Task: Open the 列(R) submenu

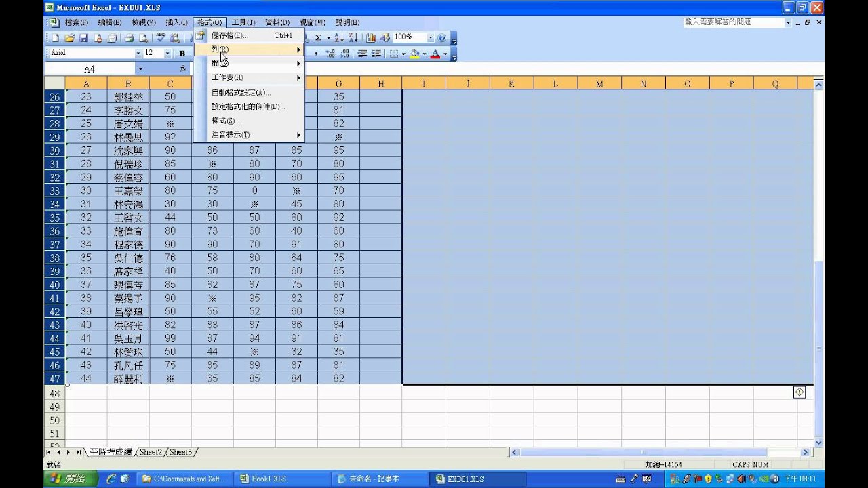Action: [x=249, y=49]
